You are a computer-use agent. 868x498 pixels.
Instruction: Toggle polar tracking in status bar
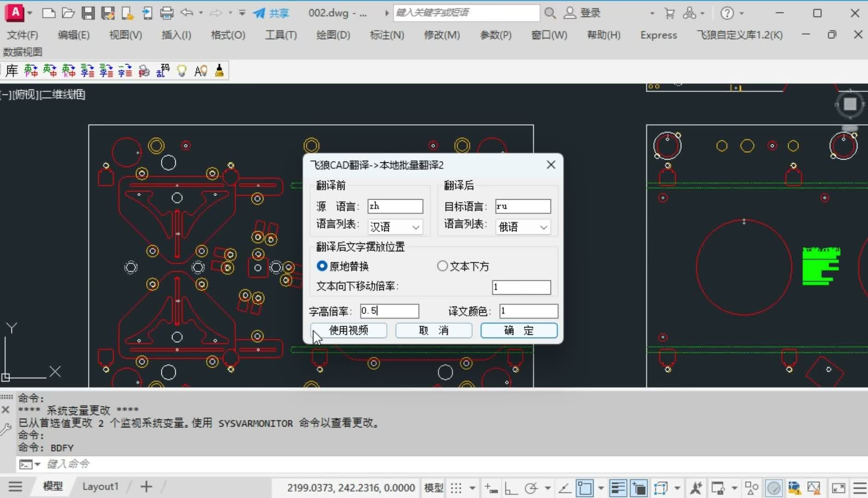531,488
